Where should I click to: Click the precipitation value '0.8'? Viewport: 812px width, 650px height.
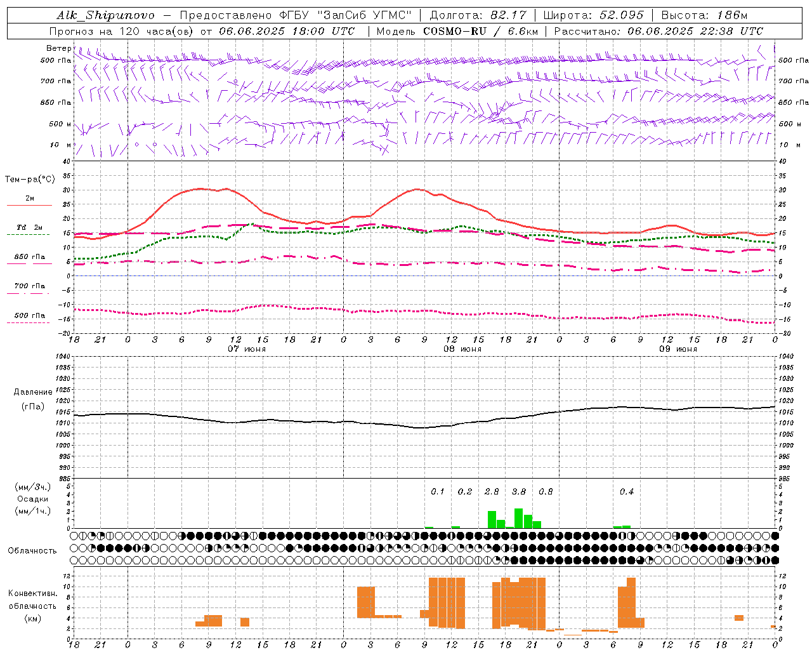tap(546, 492)
